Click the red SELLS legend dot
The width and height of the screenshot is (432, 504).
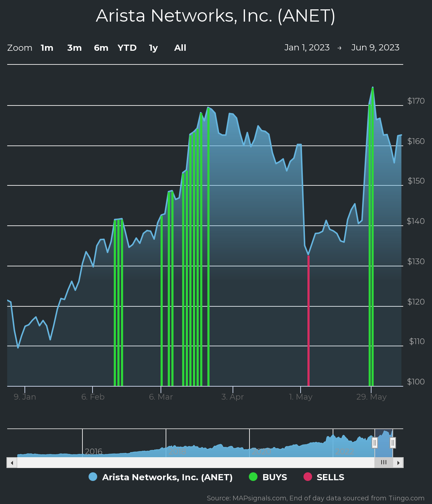tap(308, 477)
